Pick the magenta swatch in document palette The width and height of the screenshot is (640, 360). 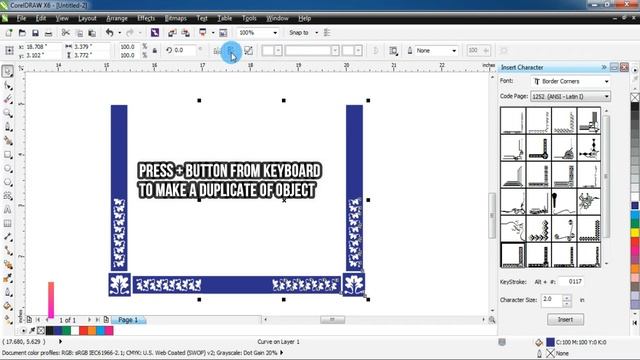pos(109,330)
